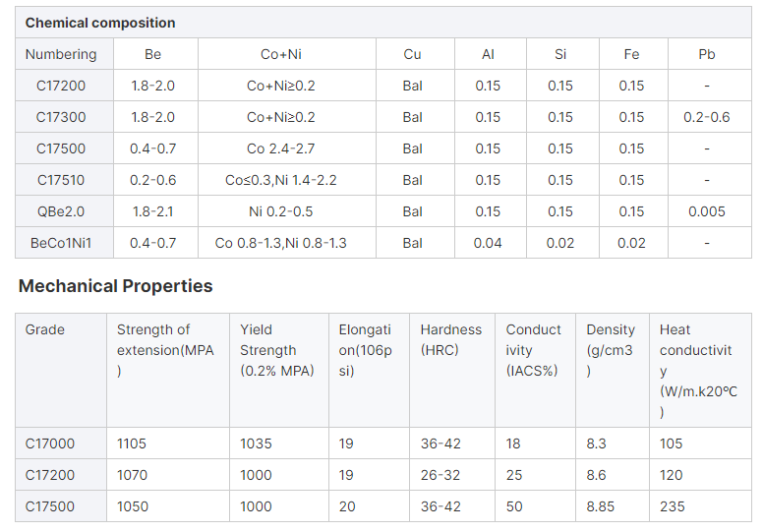Click the QBe2.0 row label
The image size is (763, 532).
pyautogui.click(x=61, y=211)
